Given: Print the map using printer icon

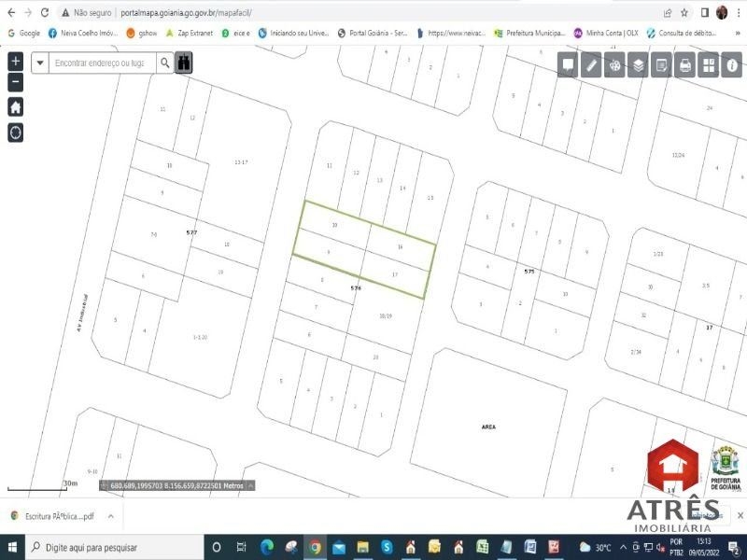Looking at the screenshot, I should point(685,65).
